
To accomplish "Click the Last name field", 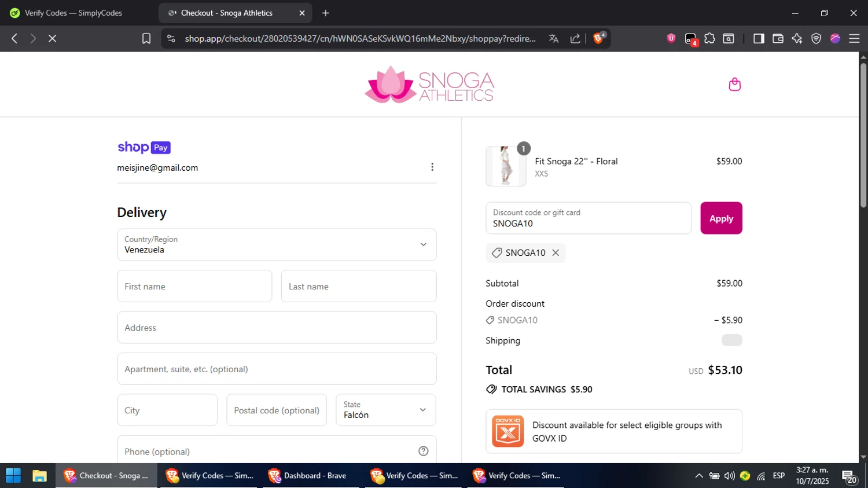I will pos(359,286).
